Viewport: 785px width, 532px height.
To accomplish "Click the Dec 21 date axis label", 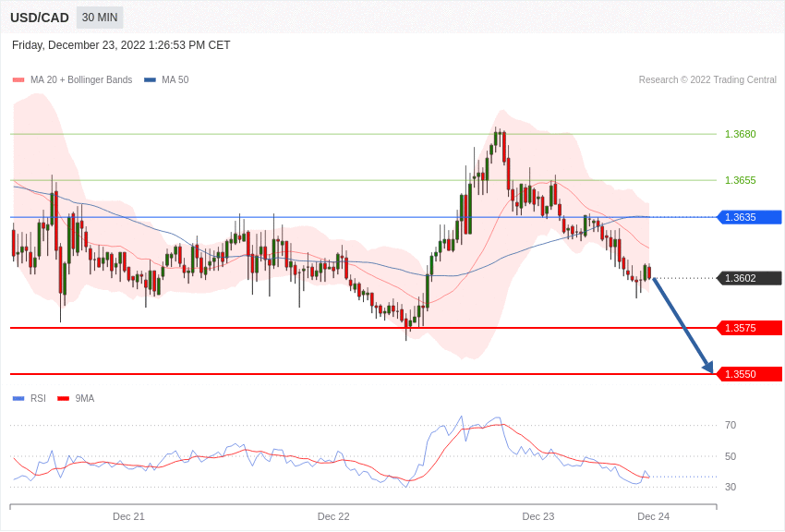I will click(x=128, y=516).
